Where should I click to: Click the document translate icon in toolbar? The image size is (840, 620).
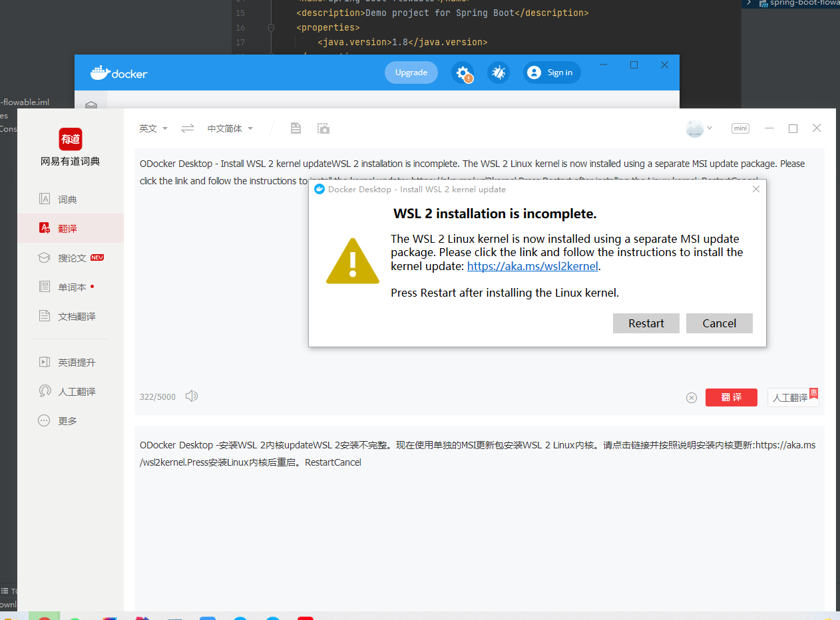[x=296, y=128]
